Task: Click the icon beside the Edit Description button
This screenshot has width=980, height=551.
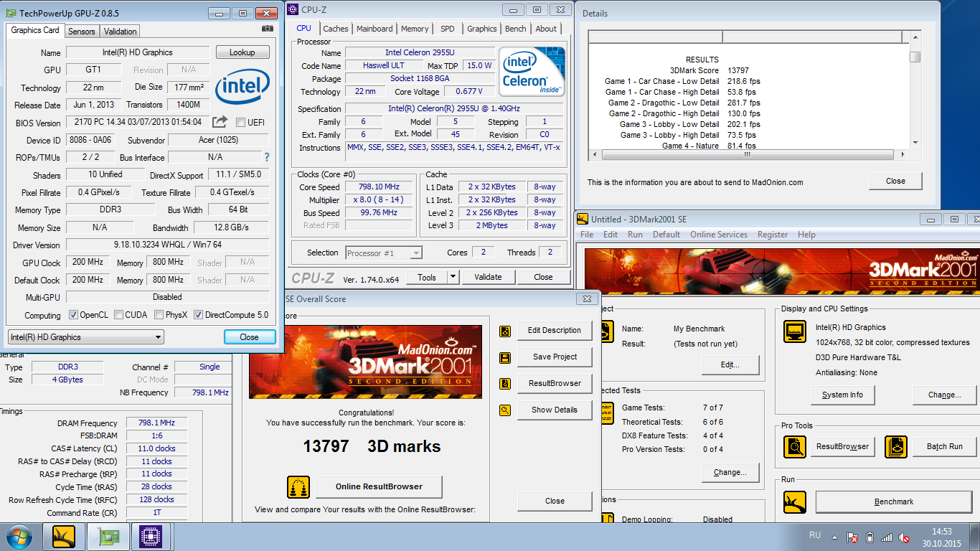Action: coord(505,331)
